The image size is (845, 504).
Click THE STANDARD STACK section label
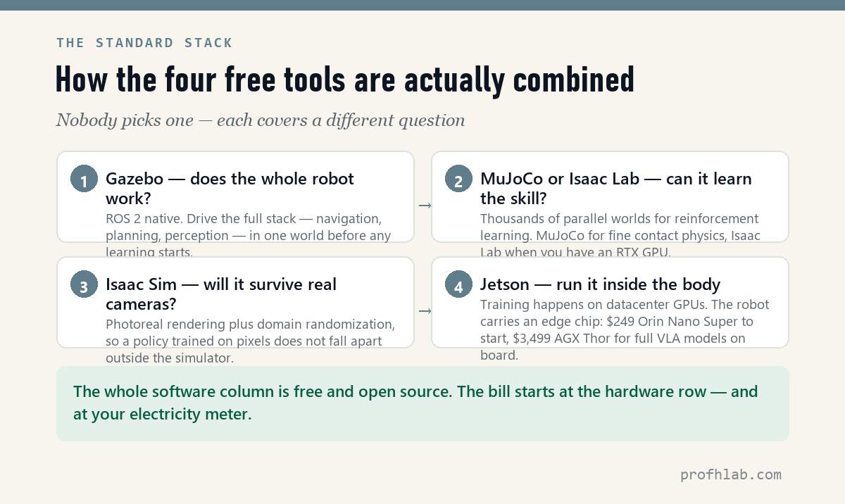[x=144, y=43]
